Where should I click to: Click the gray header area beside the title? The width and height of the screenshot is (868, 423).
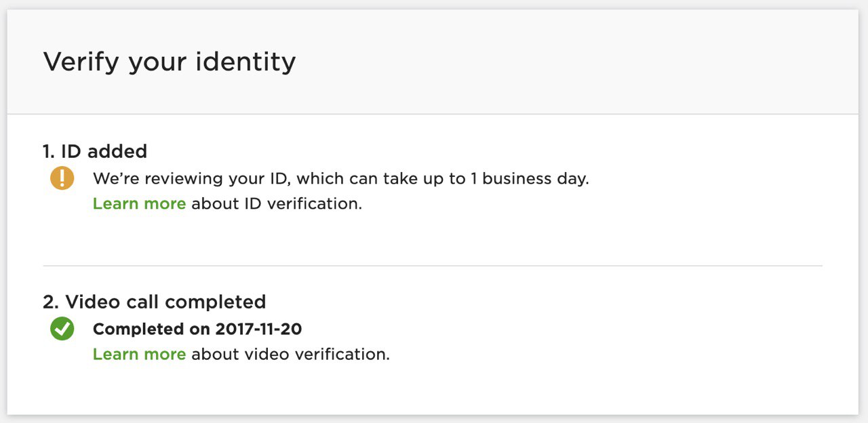pos(576,62)
